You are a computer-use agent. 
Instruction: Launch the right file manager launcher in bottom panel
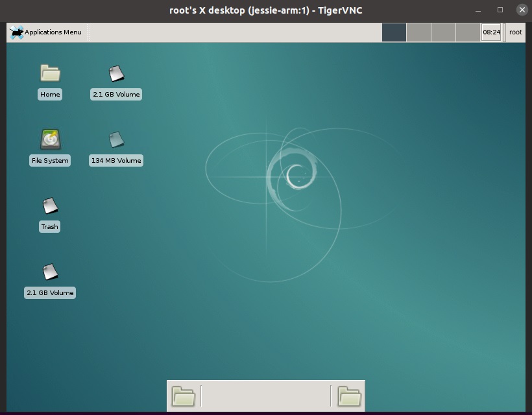tap(348, 396)
